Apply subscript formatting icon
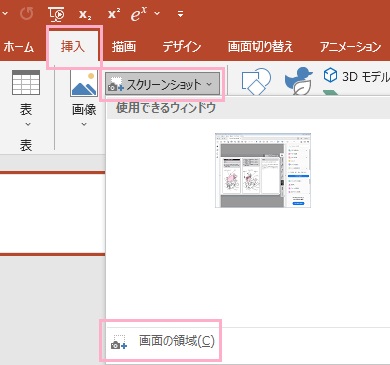The image size is (390, 365). pos(85,14)
